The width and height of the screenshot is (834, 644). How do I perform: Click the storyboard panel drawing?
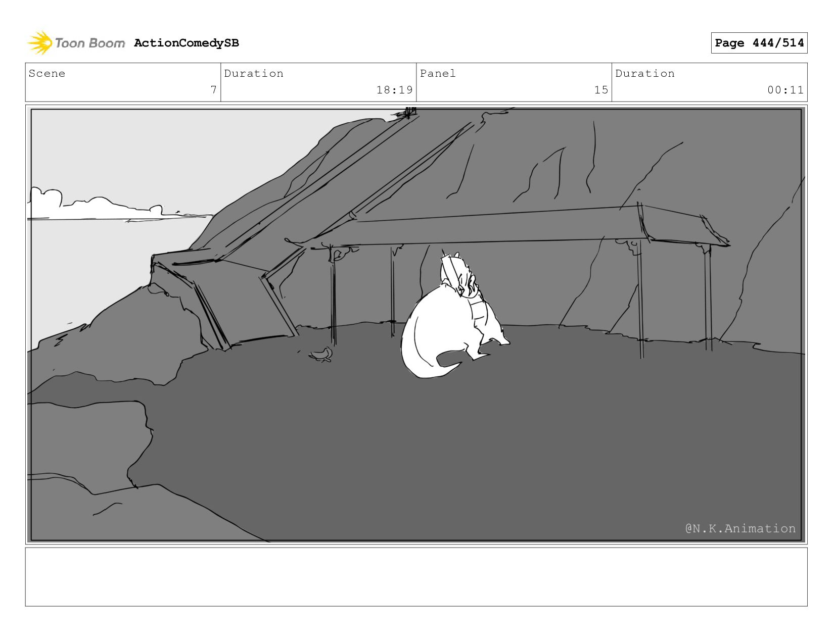coord(416,324)
